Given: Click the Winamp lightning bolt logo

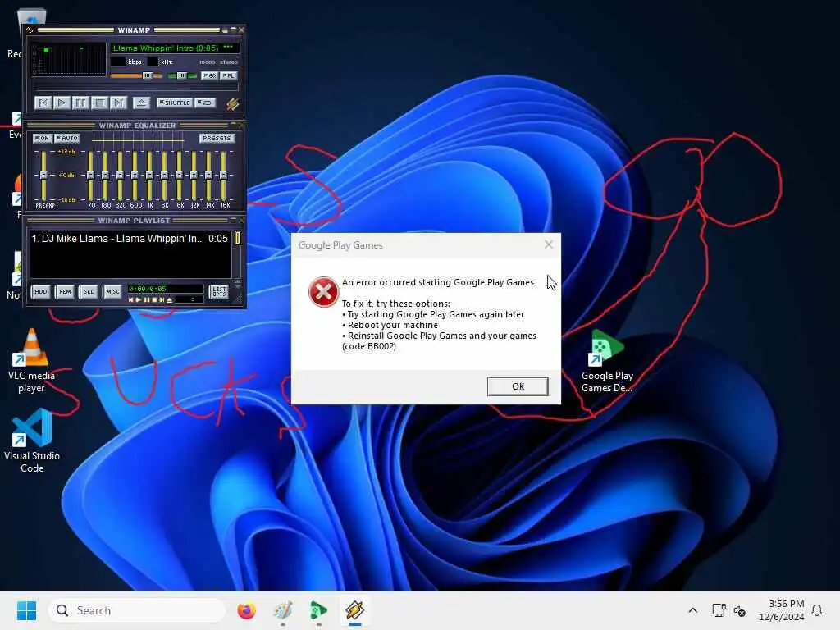Looking at the screenshot, I should (232, 103).
